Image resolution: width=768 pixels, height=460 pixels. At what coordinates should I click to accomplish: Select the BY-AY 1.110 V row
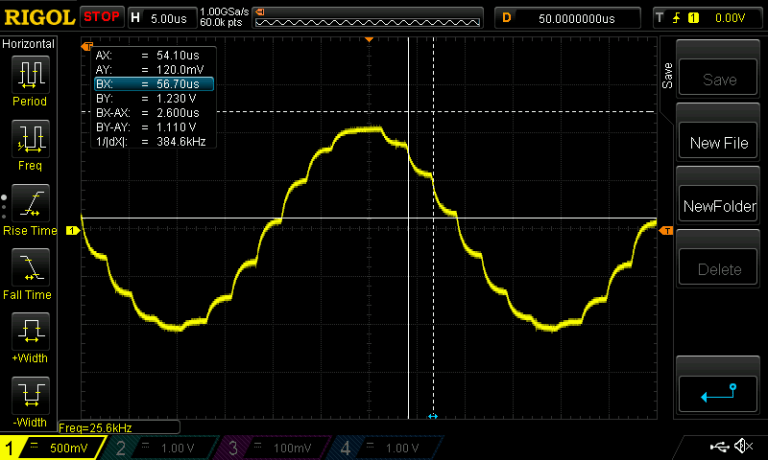coord(154,127)
